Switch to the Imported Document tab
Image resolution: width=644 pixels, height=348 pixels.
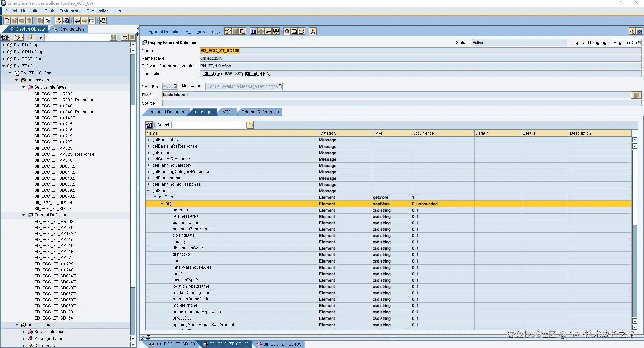[167, 112]
